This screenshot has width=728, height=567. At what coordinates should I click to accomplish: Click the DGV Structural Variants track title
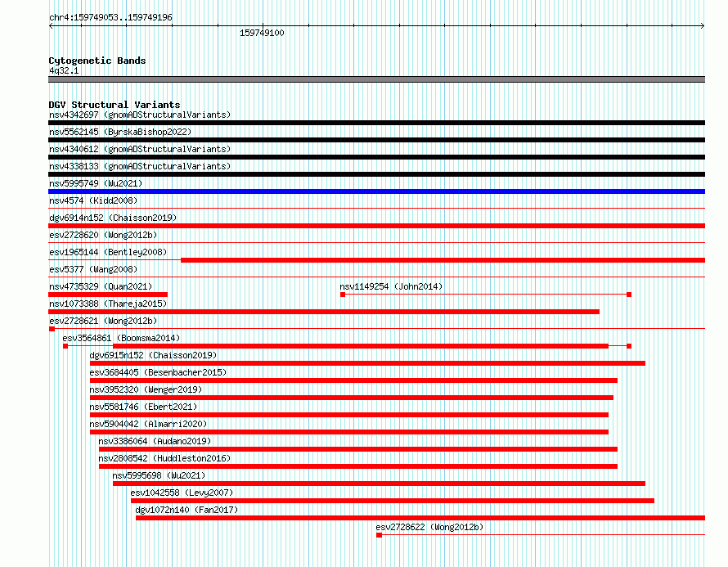[x=115, y=105]
